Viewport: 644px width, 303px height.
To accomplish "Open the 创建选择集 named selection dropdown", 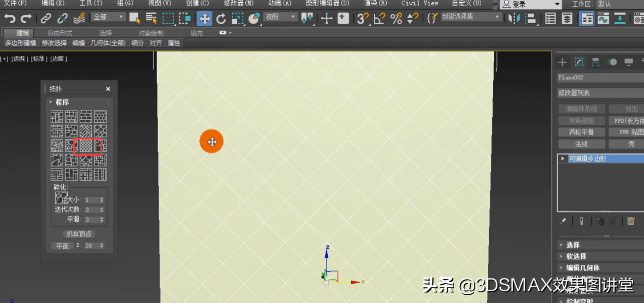I will (471, 17).
